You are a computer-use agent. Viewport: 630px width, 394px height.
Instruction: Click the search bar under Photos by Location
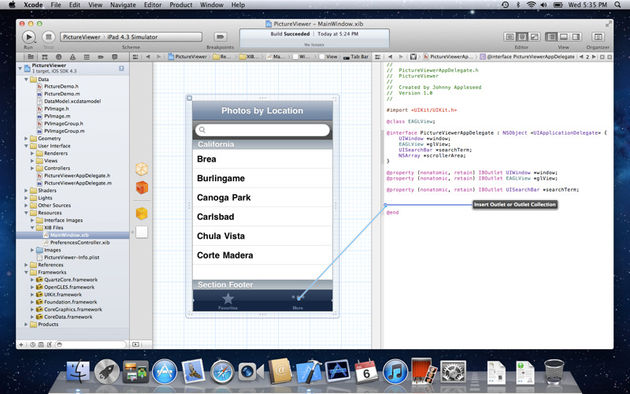click(262, 130)
